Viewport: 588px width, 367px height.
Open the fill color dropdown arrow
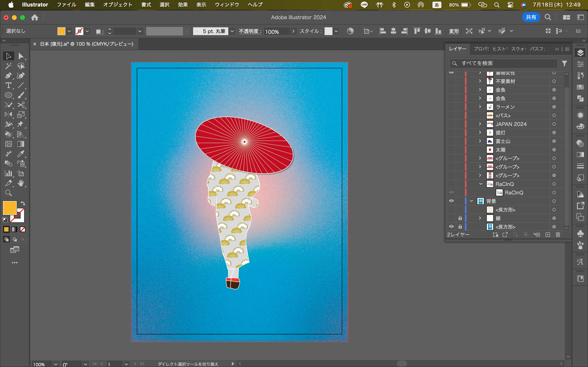69,31
